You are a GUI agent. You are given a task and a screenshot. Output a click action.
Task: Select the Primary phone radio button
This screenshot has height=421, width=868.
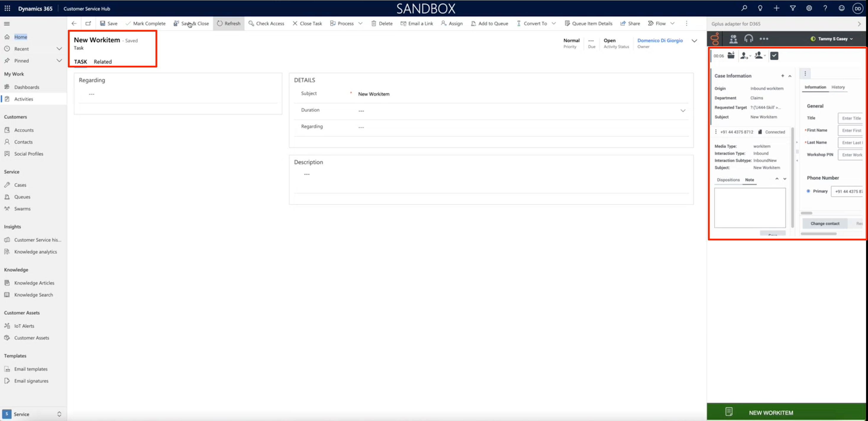coord(808,191)
